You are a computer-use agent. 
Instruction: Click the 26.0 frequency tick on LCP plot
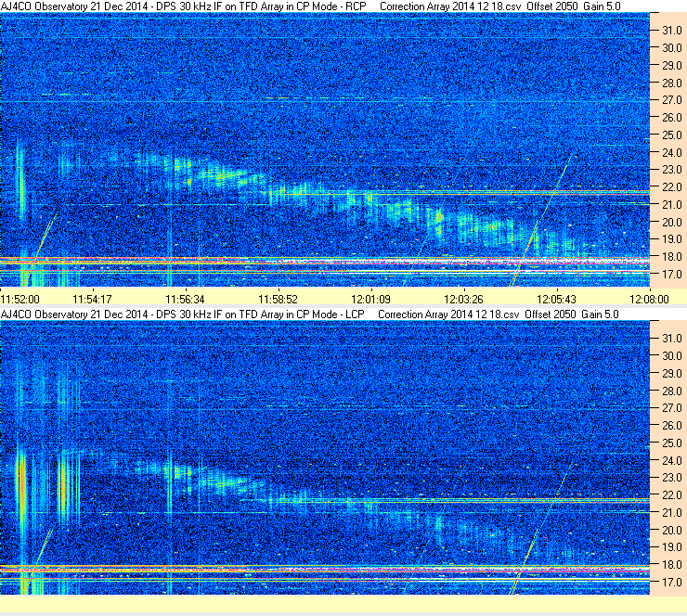pos(671,426)
